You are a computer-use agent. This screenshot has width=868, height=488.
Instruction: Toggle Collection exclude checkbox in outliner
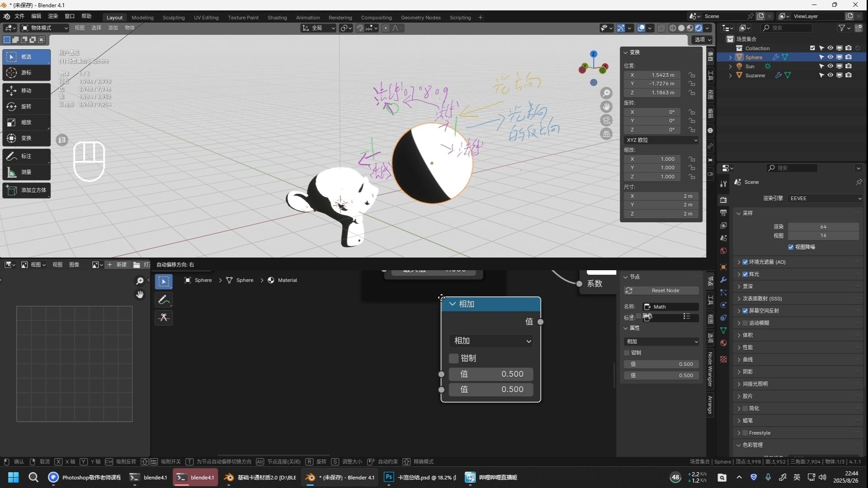812,48
